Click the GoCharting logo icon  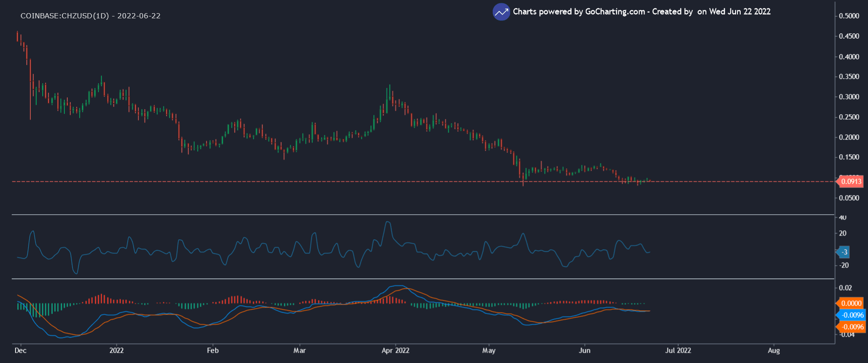point(501,12)
